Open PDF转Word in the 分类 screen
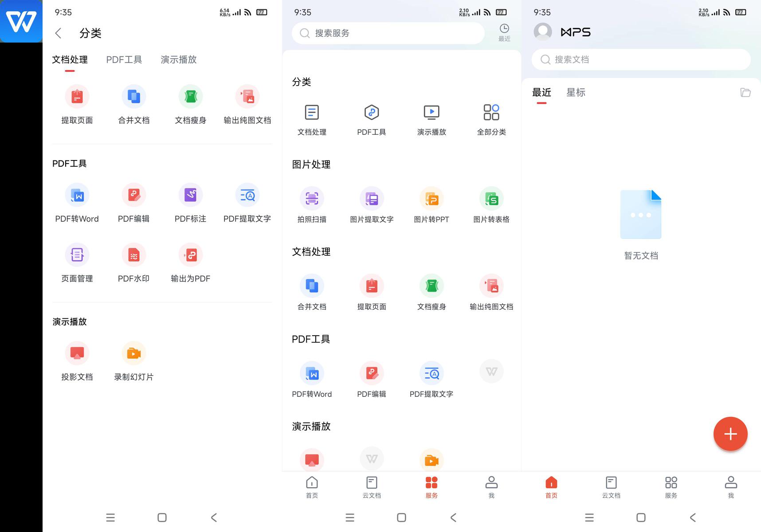The image size is (761, 532). pyautogui.click(x=77, y=203)
